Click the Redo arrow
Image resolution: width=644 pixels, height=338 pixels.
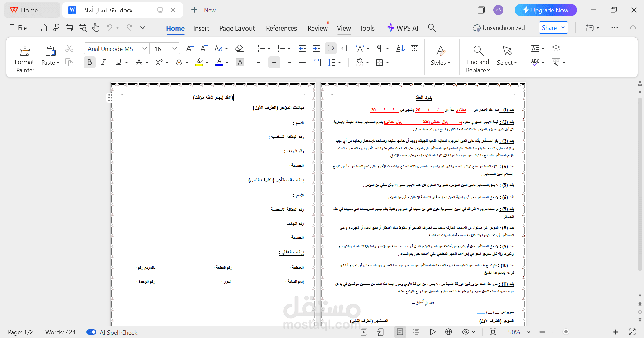129,27
